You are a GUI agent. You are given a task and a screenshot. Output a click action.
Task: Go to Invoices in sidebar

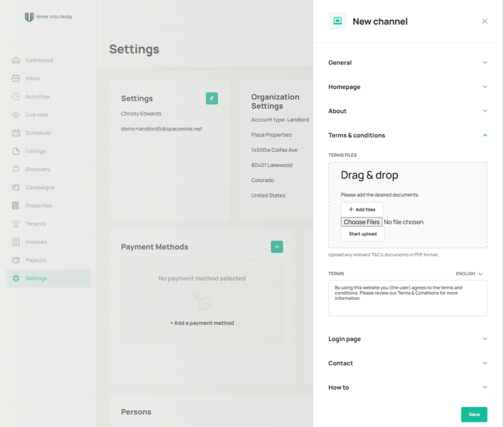(48, 242)
